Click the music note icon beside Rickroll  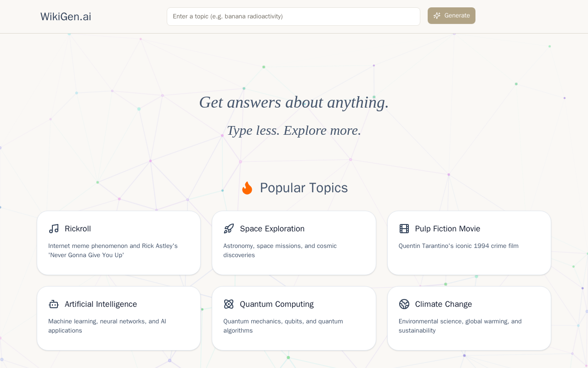point(54,229)
